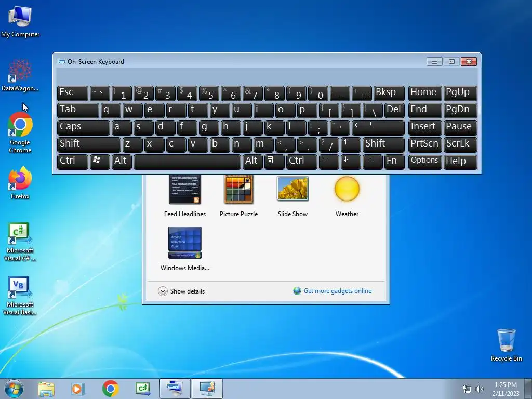Open the volume speaker tray icon
The height and width of the screenshot is (399, 532).
(x=480, y=389)
